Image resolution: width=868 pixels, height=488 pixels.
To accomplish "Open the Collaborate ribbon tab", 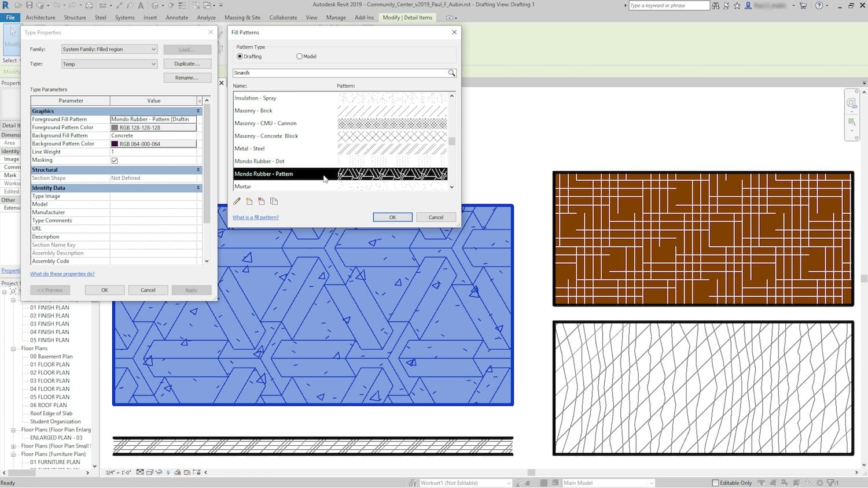I will click(x=283, y=17).
